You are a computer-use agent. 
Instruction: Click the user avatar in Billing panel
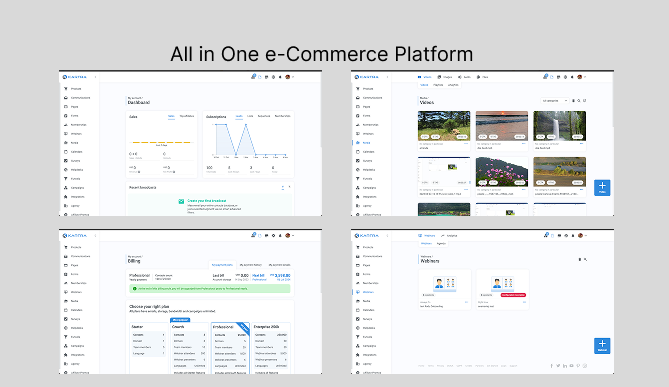coord(288,236)
